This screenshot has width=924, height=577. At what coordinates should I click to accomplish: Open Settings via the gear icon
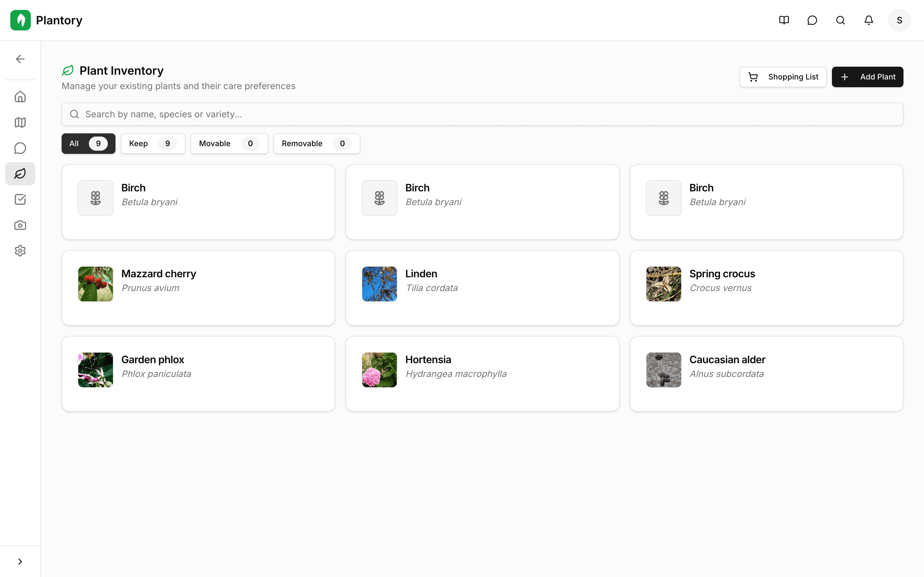pyautogui.click(x=20, y=250)
